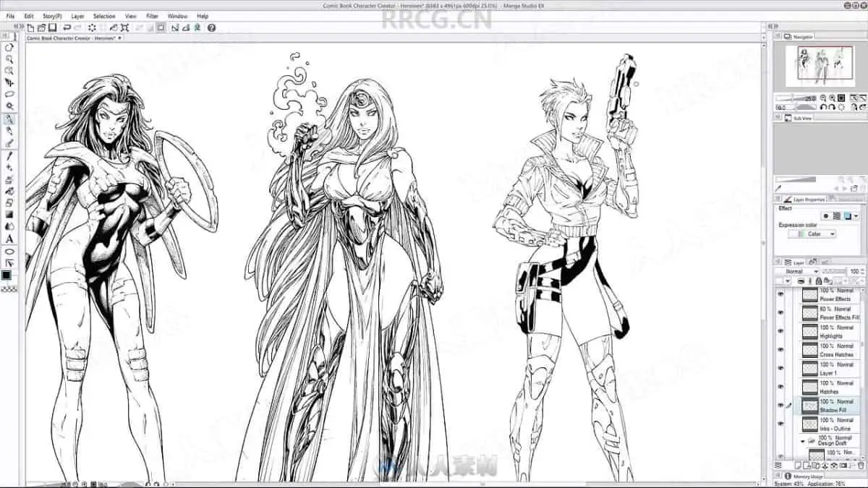This screenshot has height=488, width=868.
Task: Click the layer opacity slider
Action: [x=833, y=271]
